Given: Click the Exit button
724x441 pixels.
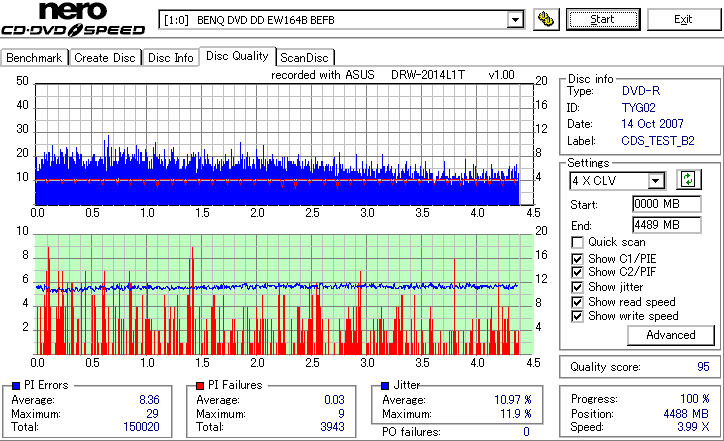Looking at the screenshot, I should pos(683,19).
